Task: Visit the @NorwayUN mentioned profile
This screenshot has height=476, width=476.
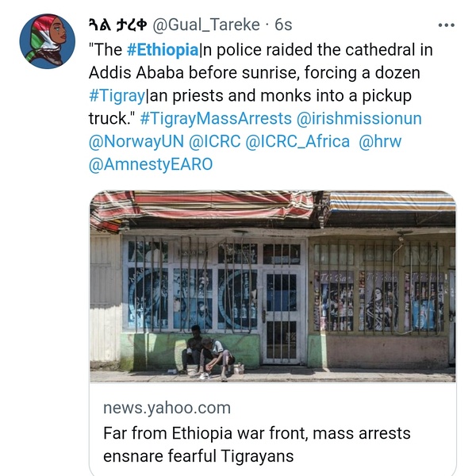Action: [136, 141]
